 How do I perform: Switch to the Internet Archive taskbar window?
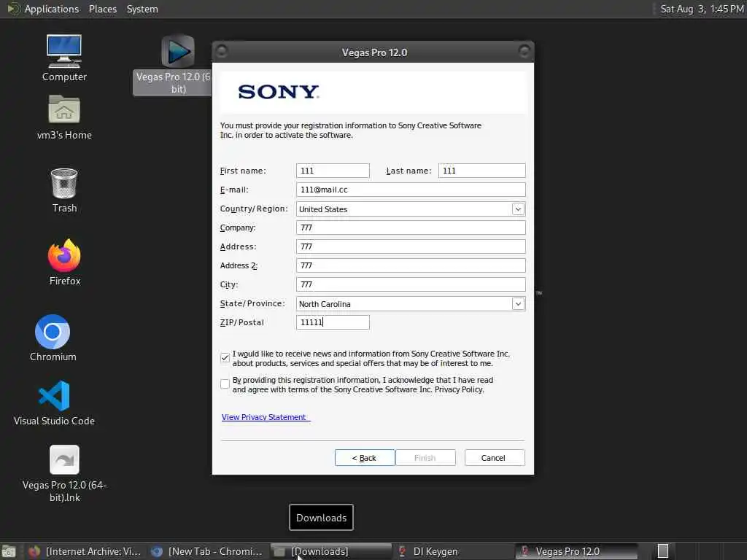coord(85,551)
